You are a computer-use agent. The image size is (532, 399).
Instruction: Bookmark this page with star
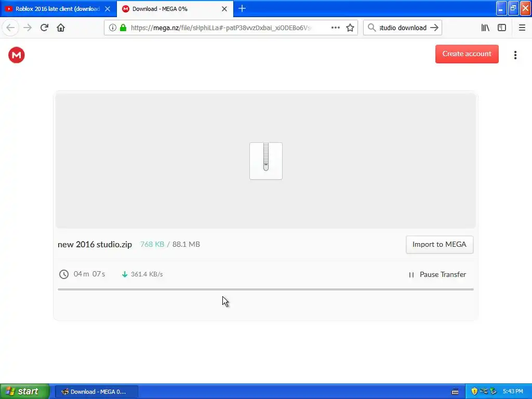tap(350, 28)
